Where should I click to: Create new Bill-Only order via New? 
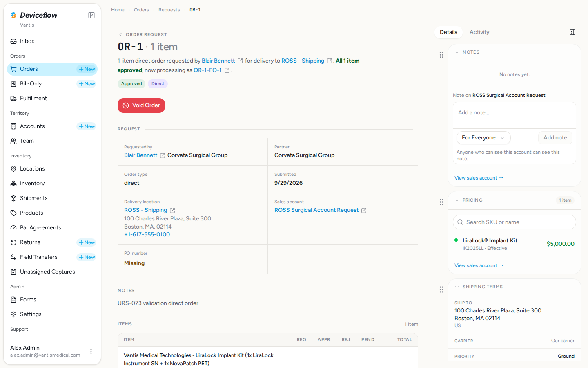[87, 84]
